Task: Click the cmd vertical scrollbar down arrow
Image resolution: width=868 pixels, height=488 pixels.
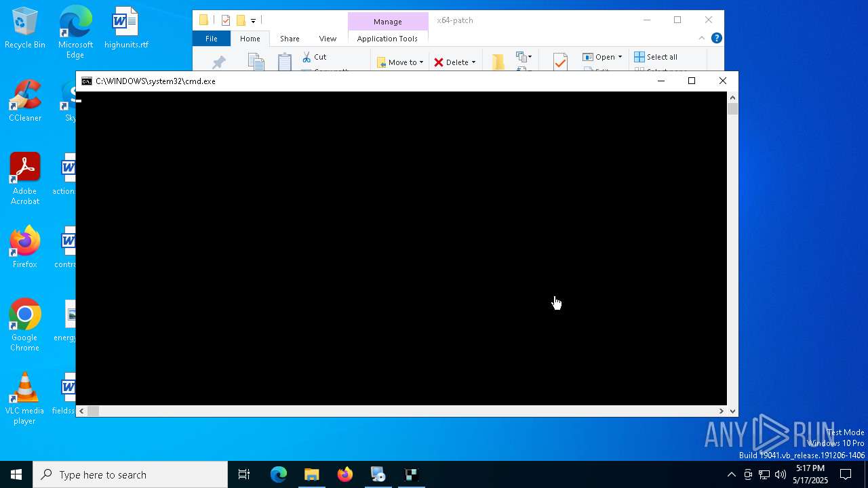Action: click(732, 411)
